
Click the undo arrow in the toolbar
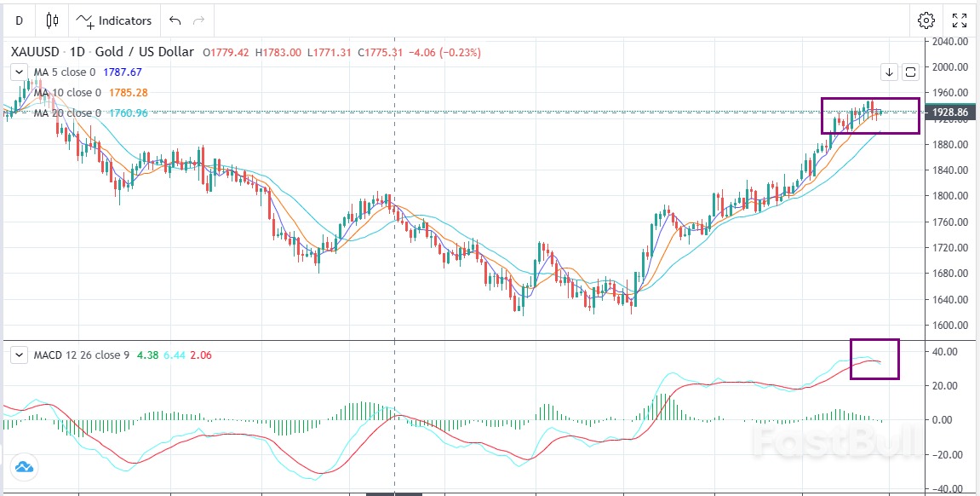[175, 20]
